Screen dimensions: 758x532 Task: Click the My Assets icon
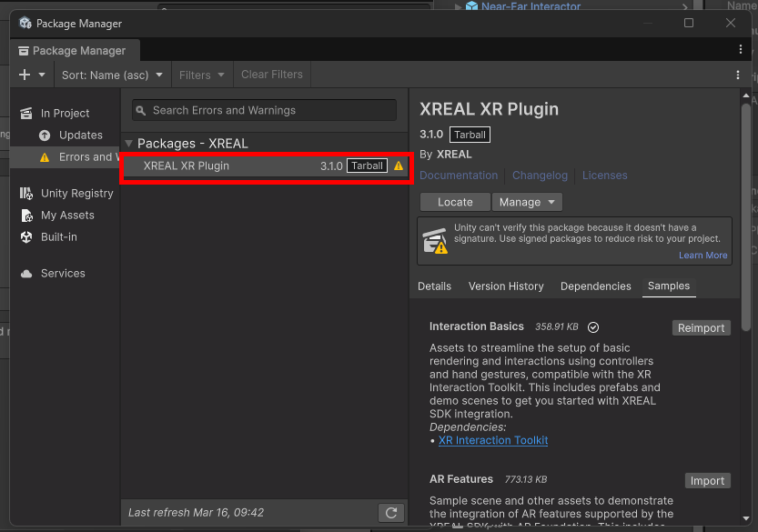coord(27,216)
